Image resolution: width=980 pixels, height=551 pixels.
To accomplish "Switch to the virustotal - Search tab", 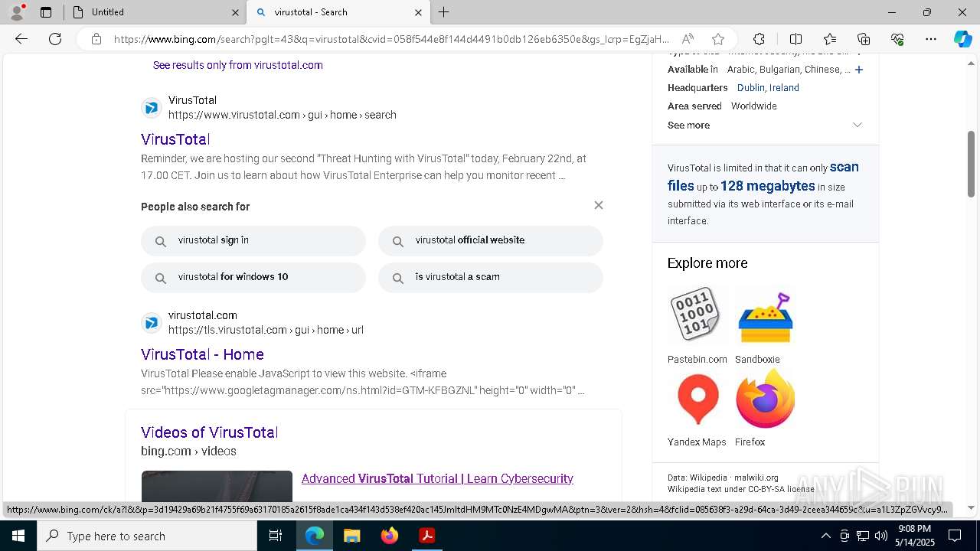I will (338, 12).
